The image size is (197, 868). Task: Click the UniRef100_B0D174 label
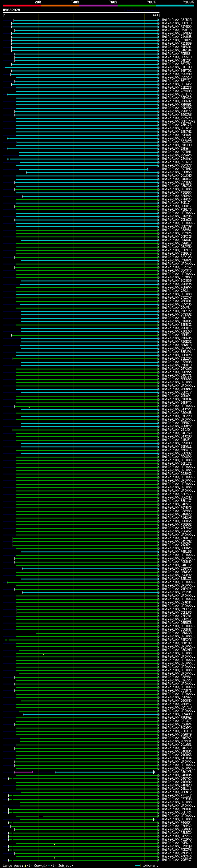point(176,203)
